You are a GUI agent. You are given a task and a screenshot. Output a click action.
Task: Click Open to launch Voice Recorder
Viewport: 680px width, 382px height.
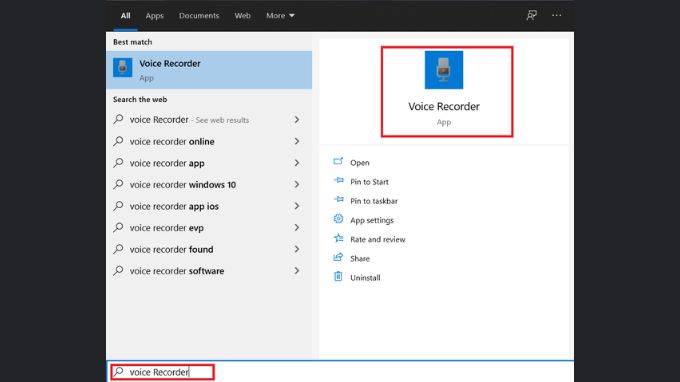tap(360, 163)
